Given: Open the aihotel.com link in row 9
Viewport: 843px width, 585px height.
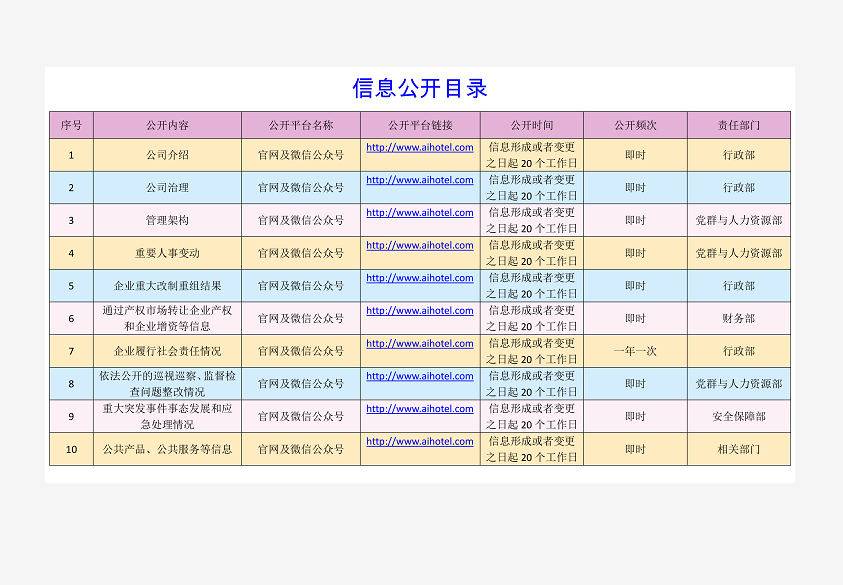Looking at the screenshot, I should [x=420, y=409].
